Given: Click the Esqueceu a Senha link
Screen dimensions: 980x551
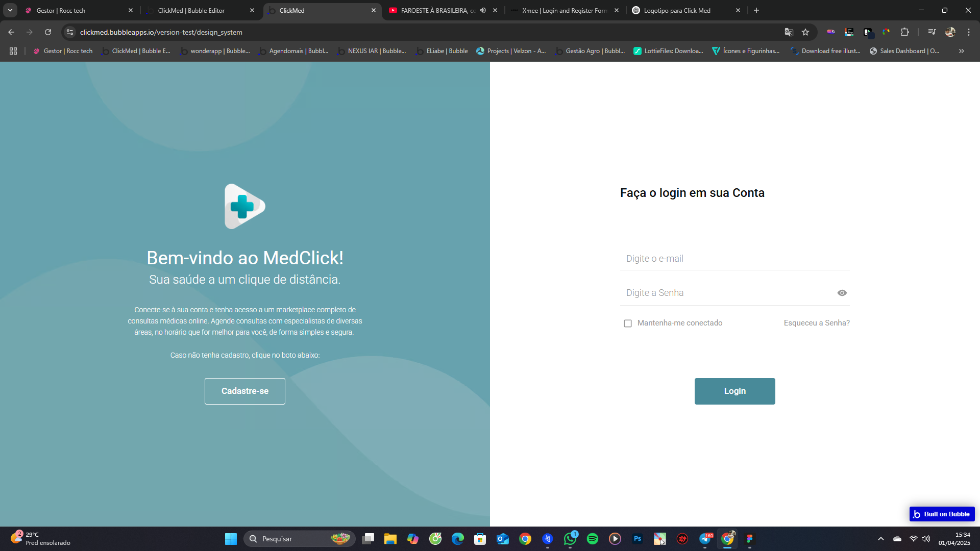Looking at the screenshot, I should [816, 323].
